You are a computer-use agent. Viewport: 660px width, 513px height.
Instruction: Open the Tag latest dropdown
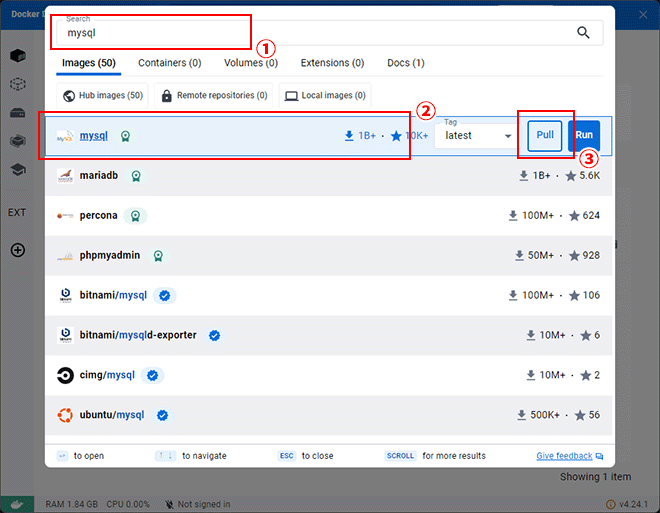click(478, 136)
